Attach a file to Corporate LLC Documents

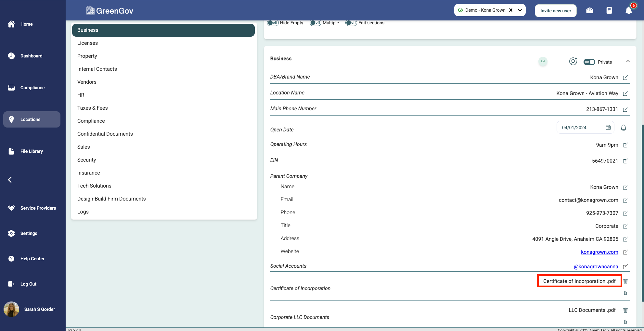coord(625,322)
